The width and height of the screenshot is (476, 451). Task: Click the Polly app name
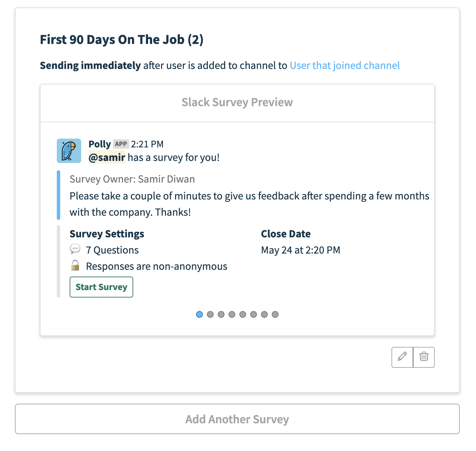coord(100,144)
